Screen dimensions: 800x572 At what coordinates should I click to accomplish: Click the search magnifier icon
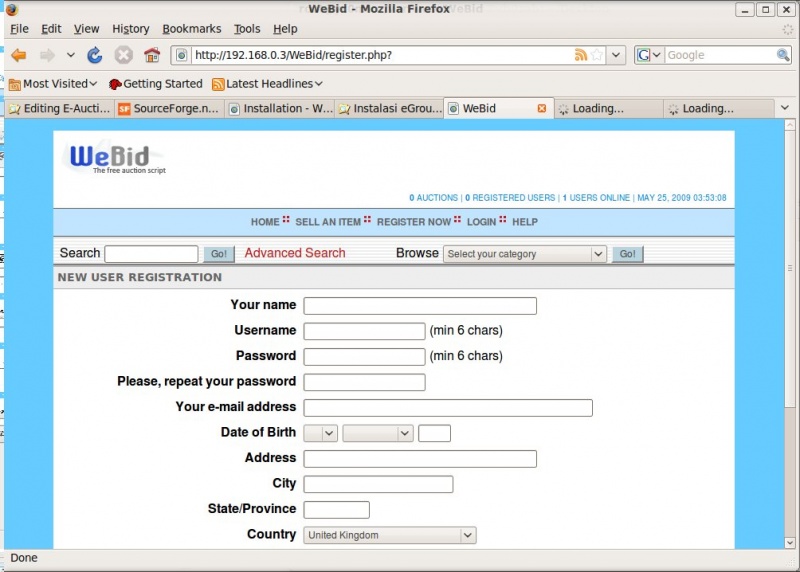[x=784, y=55]
